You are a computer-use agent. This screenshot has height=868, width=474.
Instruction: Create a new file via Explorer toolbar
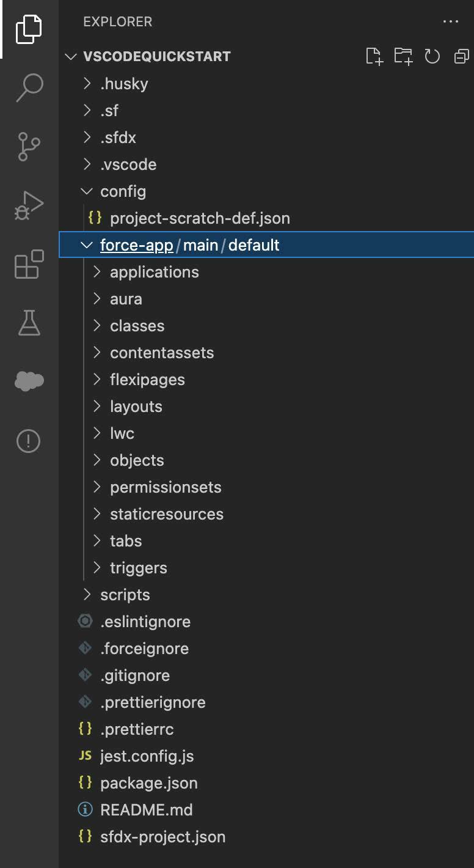click(x=374, y=56)
